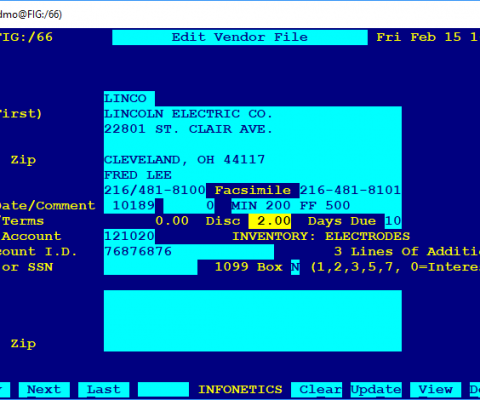The image size is (480, 400).
Task: Select the highlighted Disc 2.00 field
Action: [270, 221]
